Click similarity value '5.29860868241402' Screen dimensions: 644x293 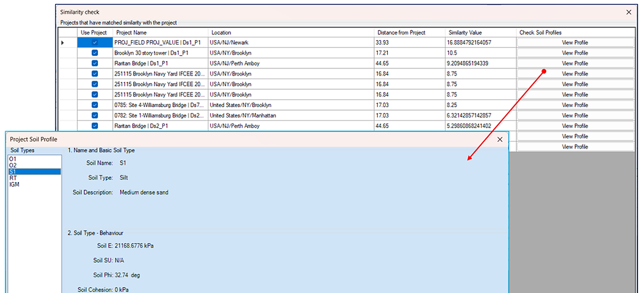point(481,126)
